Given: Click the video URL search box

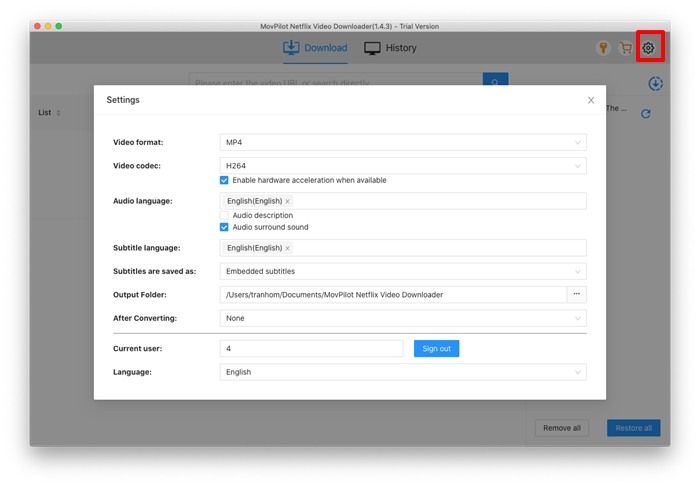Looking at the screenshot, I should [336, 79].
